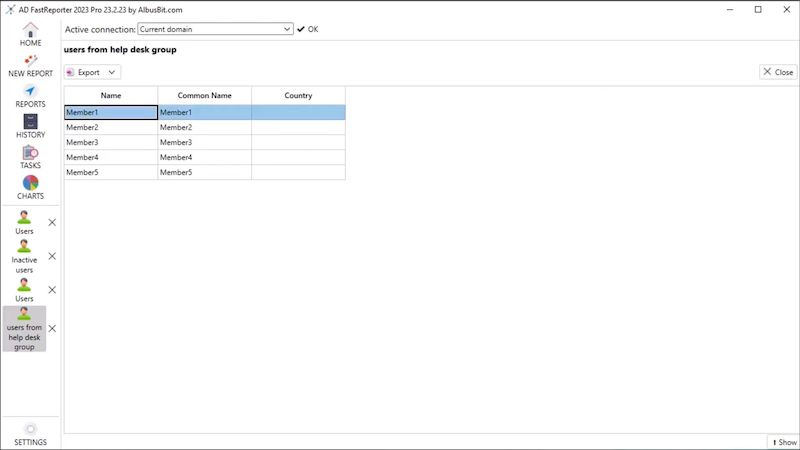Open the CHARTS section
800x450 pixels.
point(30,187)
